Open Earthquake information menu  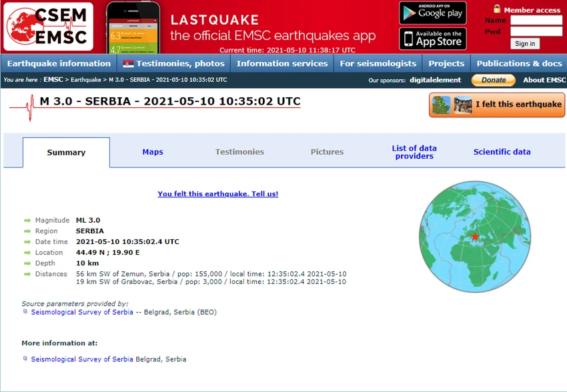(59, 63)
